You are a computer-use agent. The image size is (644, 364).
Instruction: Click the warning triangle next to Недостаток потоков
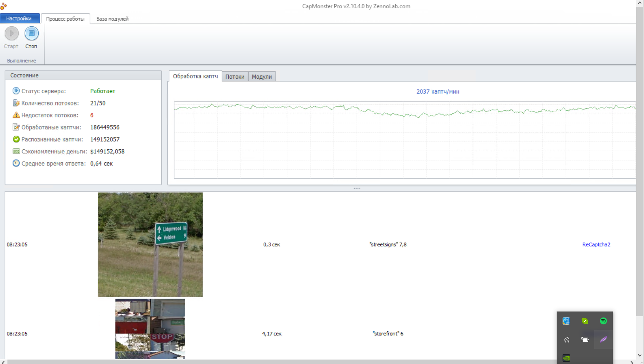tap(16, 115)
